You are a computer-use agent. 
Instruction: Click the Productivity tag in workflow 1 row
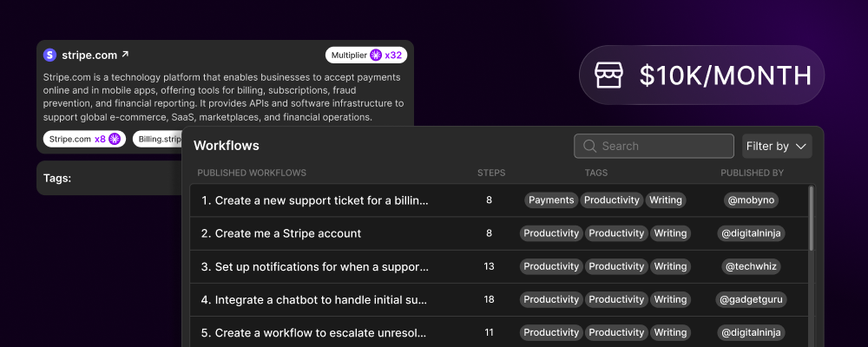(x=612, y=200)
